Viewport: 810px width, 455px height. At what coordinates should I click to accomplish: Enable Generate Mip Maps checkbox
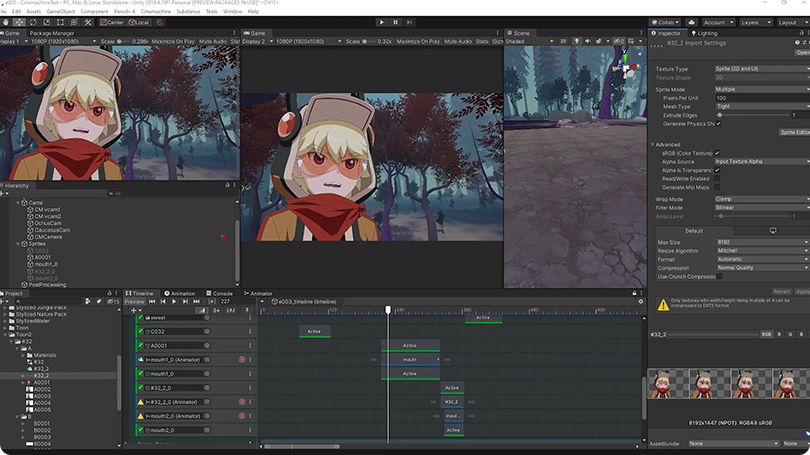point(717,187)
